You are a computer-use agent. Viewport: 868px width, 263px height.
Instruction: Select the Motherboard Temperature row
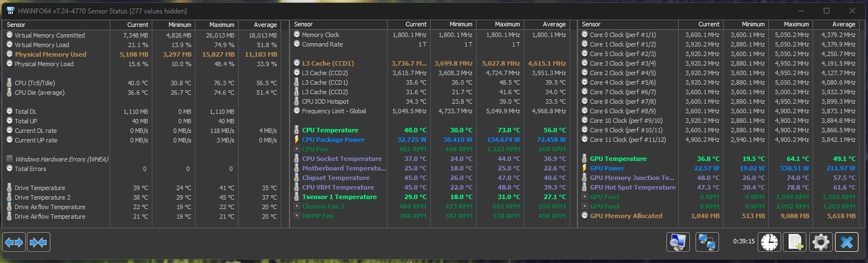430,168
